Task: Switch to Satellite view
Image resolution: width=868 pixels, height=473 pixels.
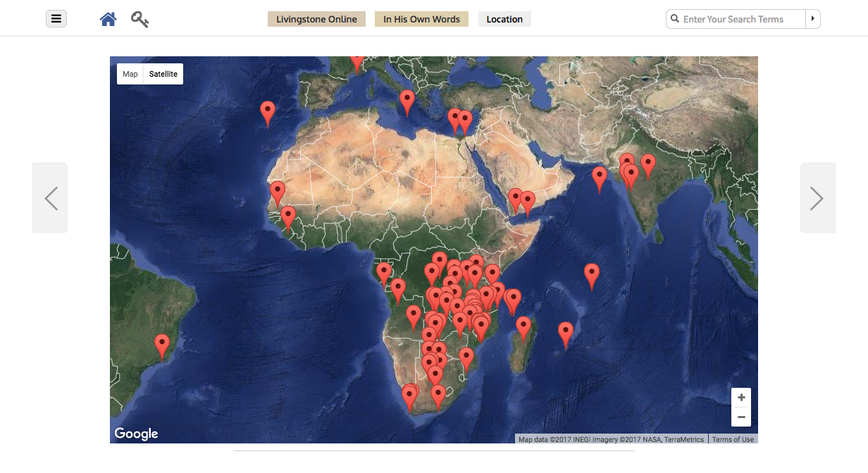Action: coord(163,74)
